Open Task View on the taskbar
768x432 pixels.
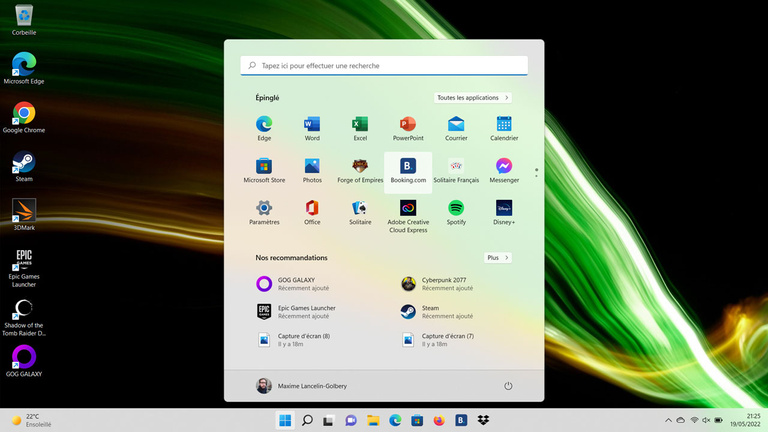click(x=329, y=420)
